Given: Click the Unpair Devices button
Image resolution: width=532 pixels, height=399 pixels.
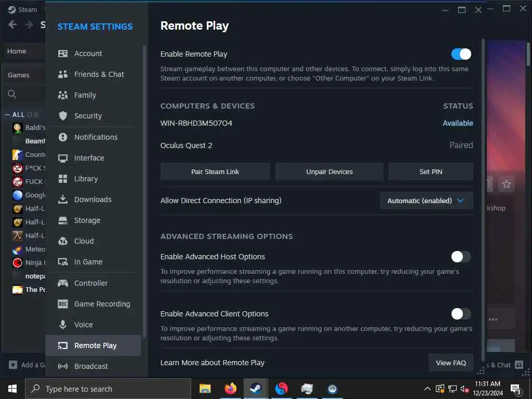Looking at the screenshot, I should coord(329,171).
